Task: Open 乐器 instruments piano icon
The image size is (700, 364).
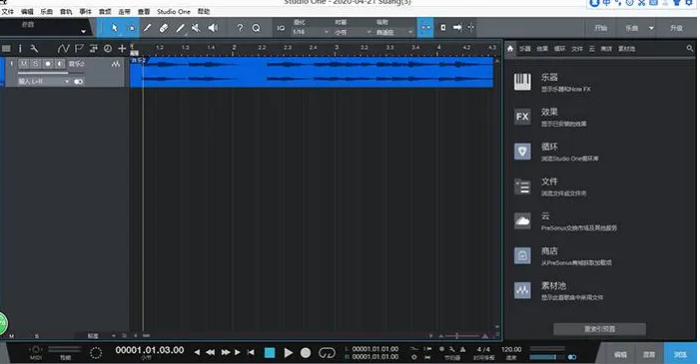Action: click(522, 82)
